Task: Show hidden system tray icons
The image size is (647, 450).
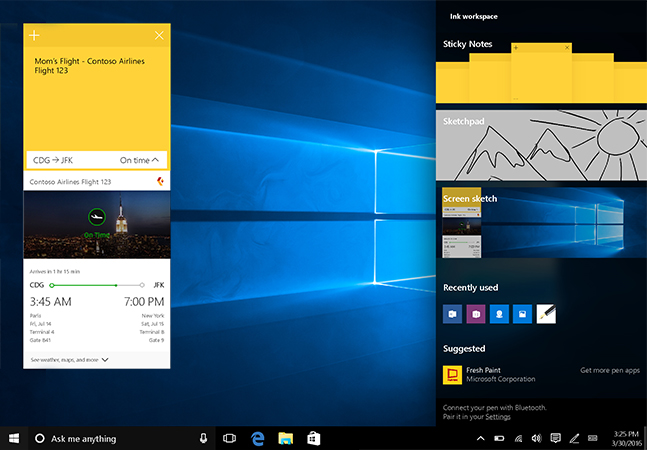Action: [480, 438]
